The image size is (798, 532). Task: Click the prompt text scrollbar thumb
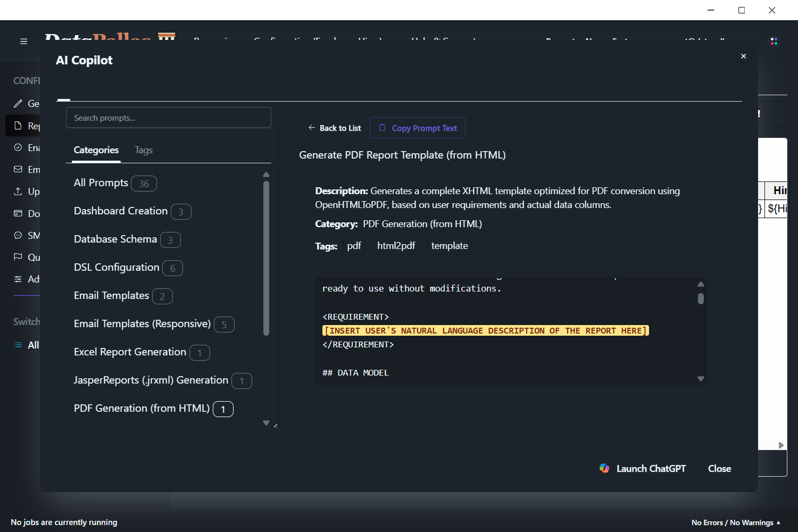(x=701, y=298)
